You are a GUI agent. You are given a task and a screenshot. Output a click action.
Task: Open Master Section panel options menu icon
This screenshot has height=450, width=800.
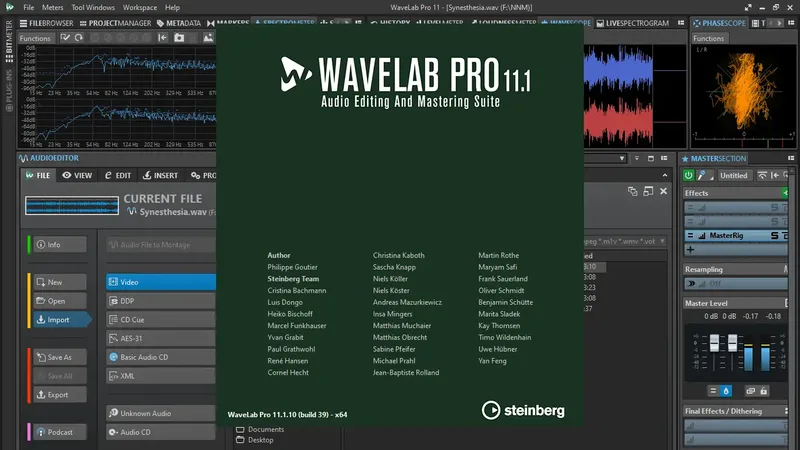[x=791, y=159]
